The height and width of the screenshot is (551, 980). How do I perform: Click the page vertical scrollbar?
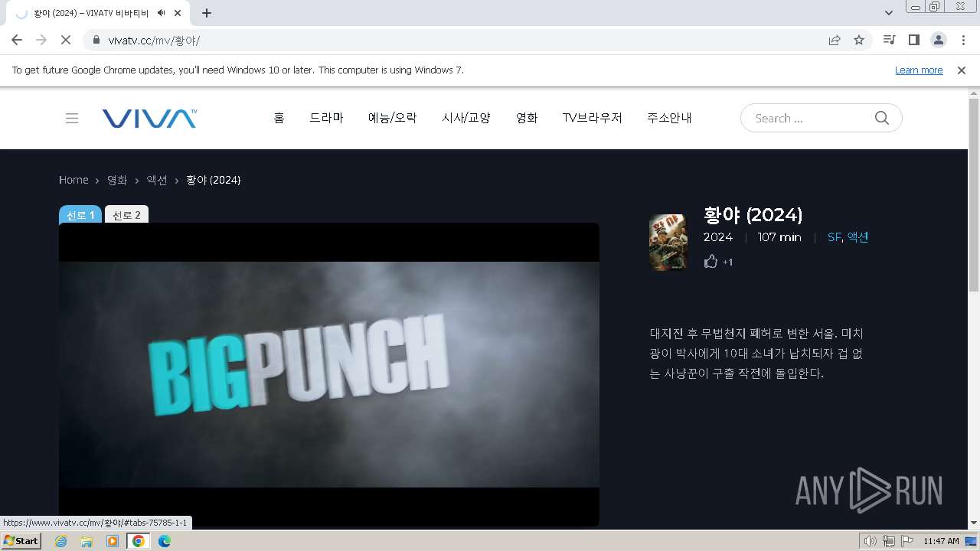coord(974,195)
